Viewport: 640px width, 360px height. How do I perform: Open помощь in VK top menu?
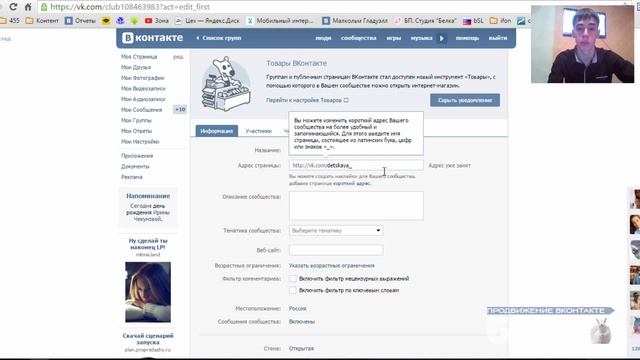point(467,38)
